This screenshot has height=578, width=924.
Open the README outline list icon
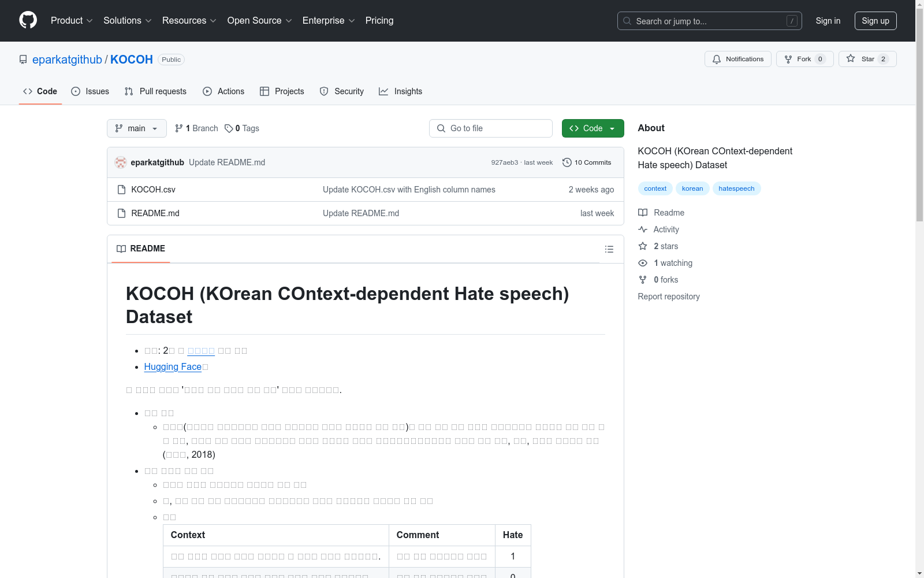coord(609,249)
